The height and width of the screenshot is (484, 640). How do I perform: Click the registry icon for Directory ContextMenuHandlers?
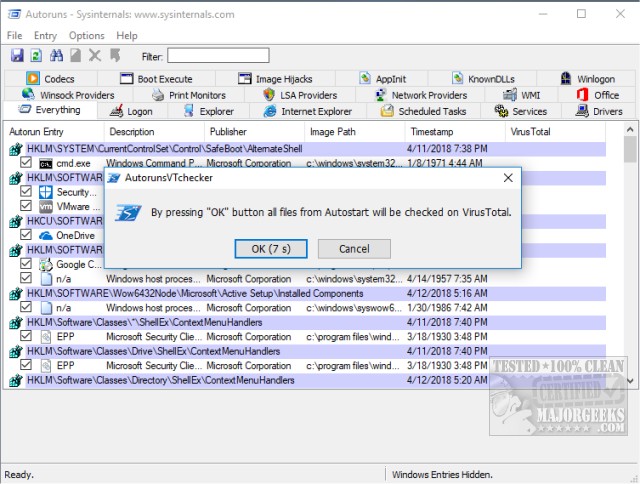click(16, 381)
